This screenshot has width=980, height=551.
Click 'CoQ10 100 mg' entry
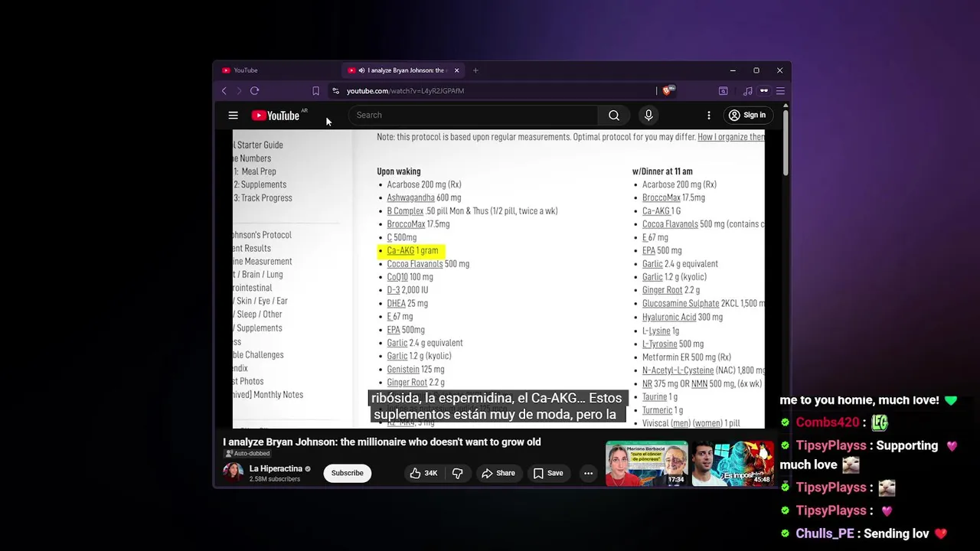(x=410, y=277)
